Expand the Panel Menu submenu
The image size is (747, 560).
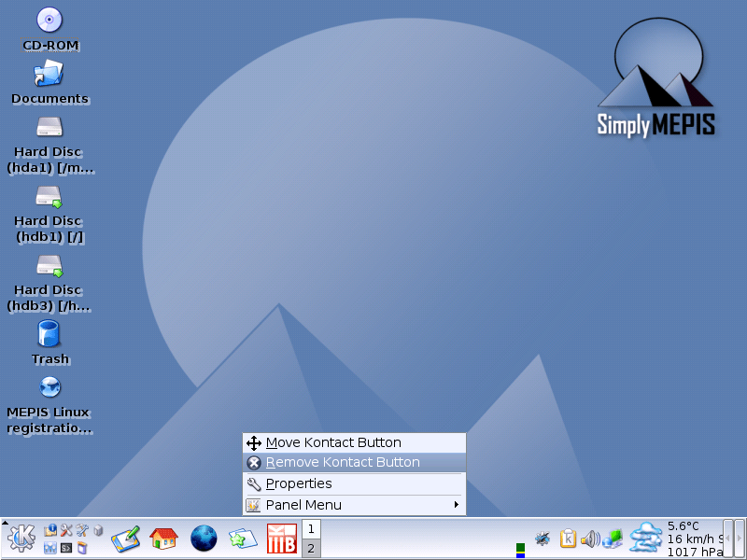[x=353, y=504]
